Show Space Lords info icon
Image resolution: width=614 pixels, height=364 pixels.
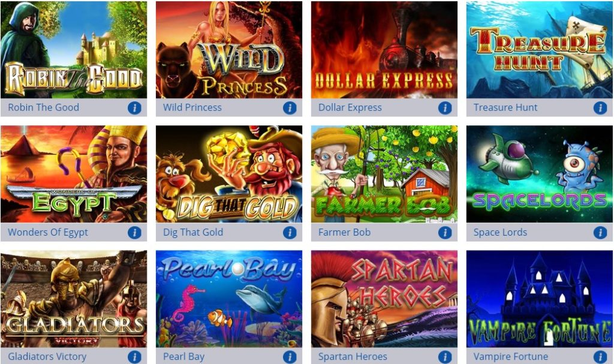(600, 232)
